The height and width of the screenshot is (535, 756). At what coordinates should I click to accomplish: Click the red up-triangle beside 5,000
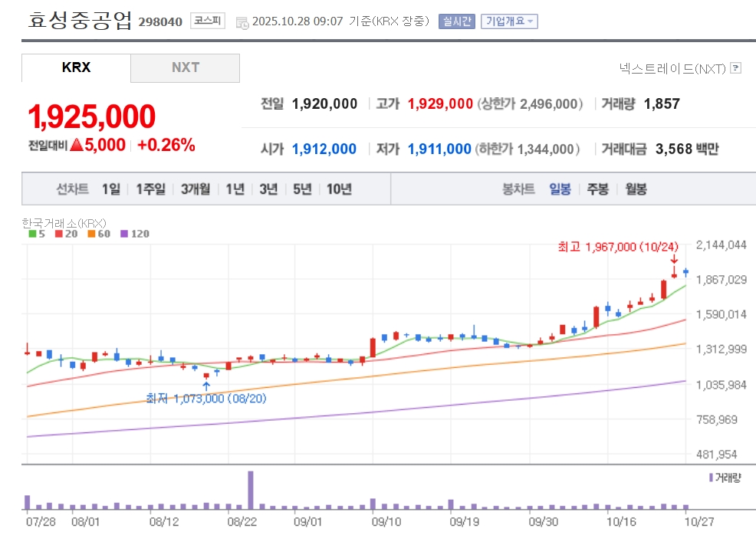coord(76,145)
